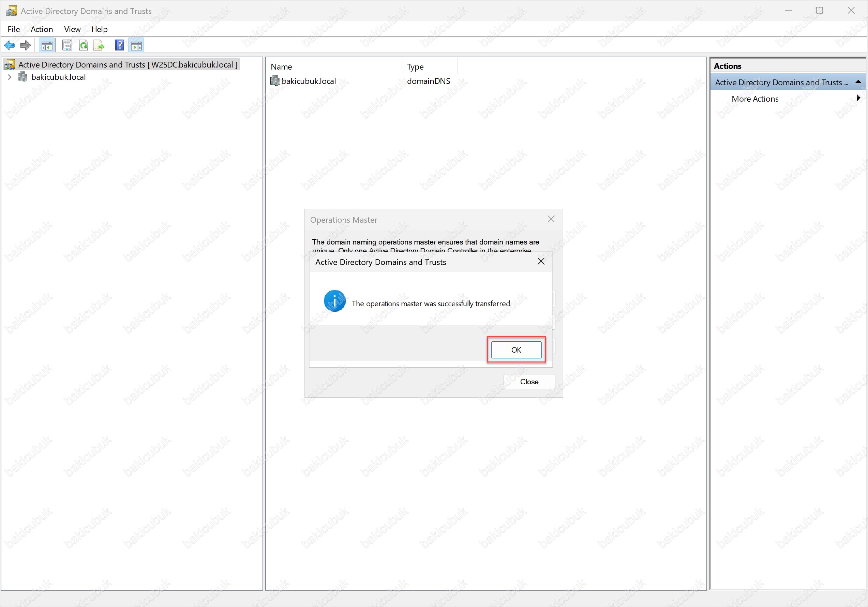Click the application icon in title bar
The image size is (868, 607).
[x=11, y=11]
